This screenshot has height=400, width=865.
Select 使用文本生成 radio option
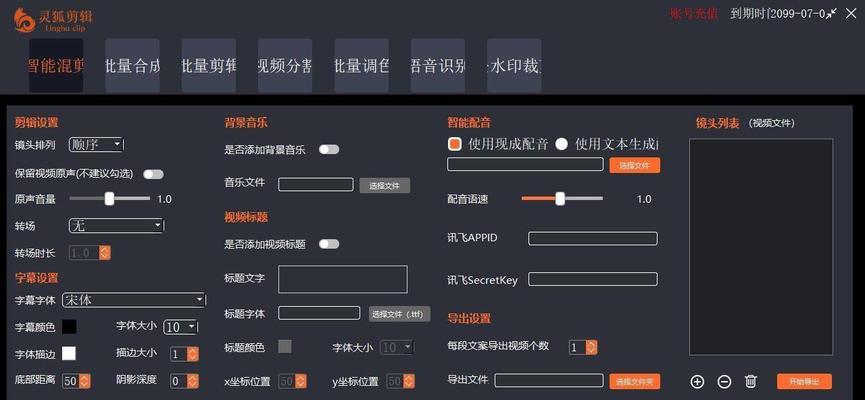[562, 144]
